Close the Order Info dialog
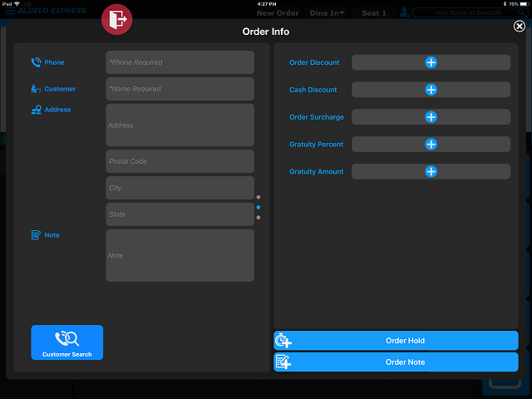The width and height of the screenshot is (532, 399). tap(520, 27)
